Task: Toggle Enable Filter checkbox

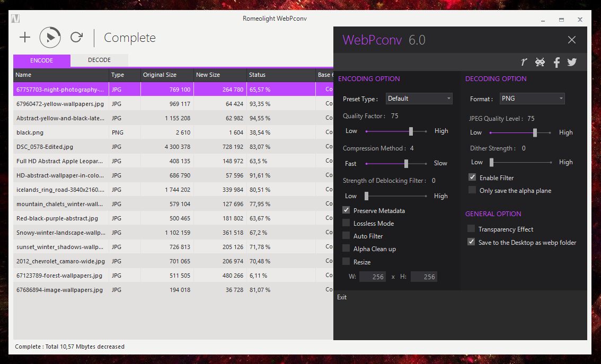Action: pyautogui.click(x=472, y=177)
